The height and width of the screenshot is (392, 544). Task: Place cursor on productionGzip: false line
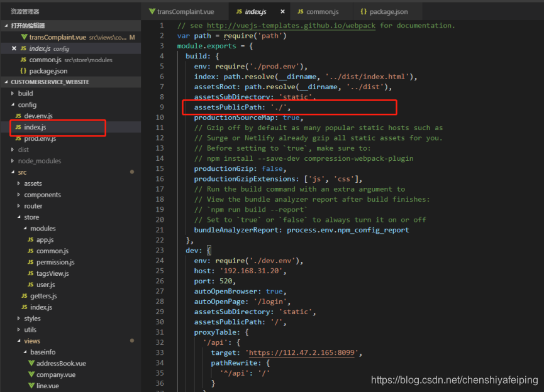(240, 168)
